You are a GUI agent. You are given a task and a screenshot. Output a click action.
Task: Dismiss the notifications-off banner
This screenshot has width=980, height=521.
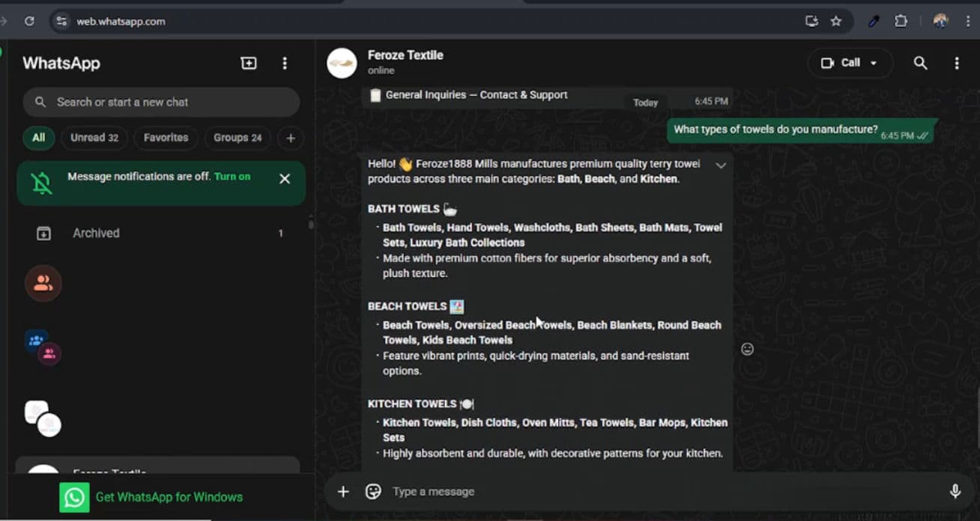click(285, 179)
